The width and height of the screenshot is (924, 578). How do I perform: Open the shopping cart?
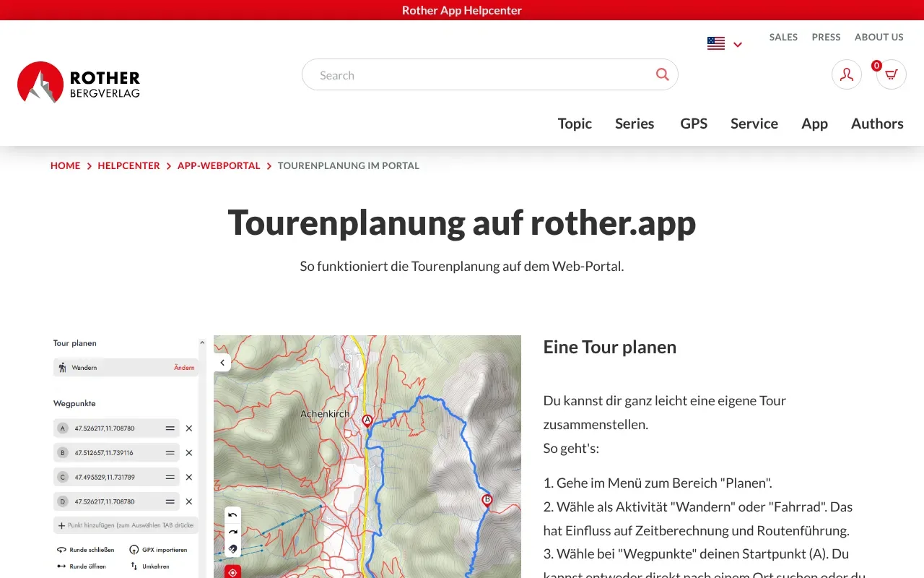click(x=891, y=74)
